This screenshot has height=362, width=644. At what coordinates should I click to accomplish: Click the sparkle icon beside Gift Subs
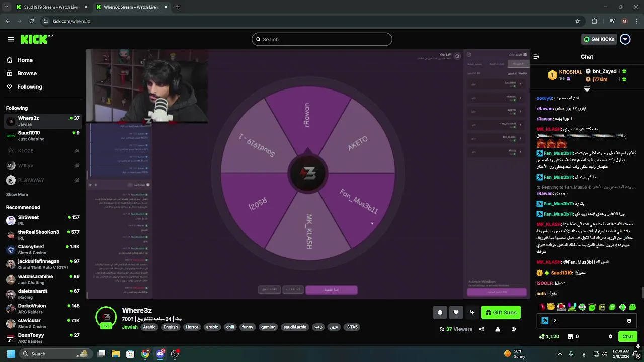click(472, 312)
